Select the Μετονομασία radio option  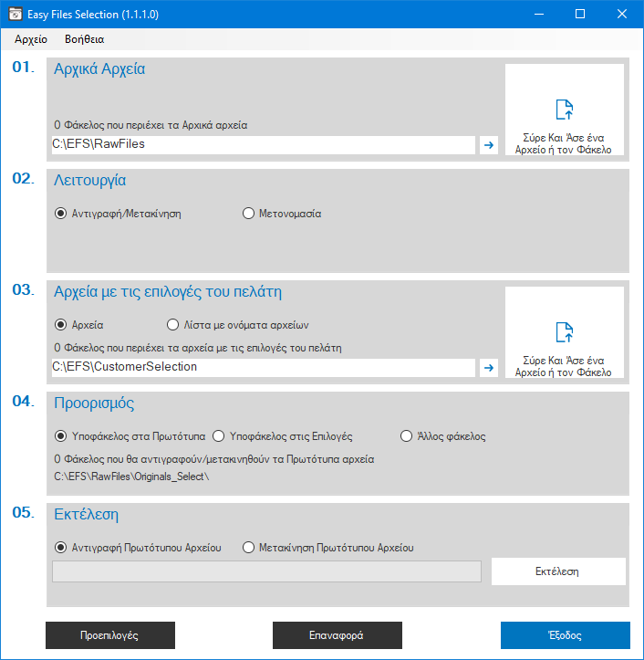[248, 214]
